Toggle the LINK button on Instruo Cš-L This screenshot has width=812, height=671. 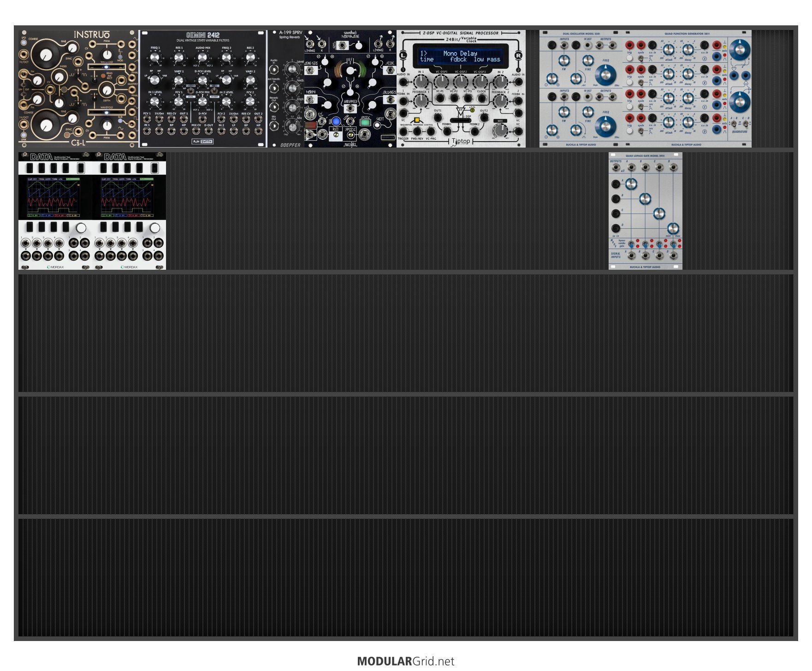point(24,135)
